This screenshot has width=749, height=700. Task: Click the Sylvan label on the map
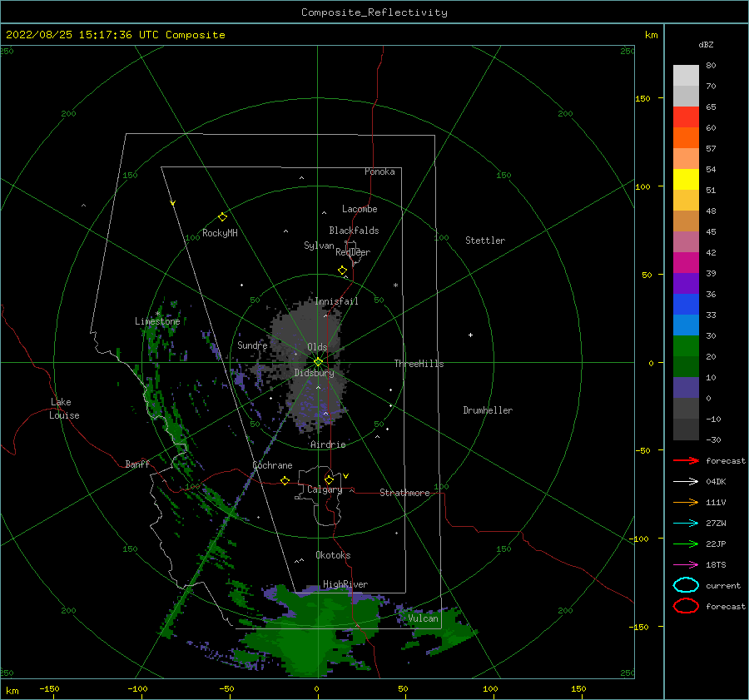[x=319, y=246]
